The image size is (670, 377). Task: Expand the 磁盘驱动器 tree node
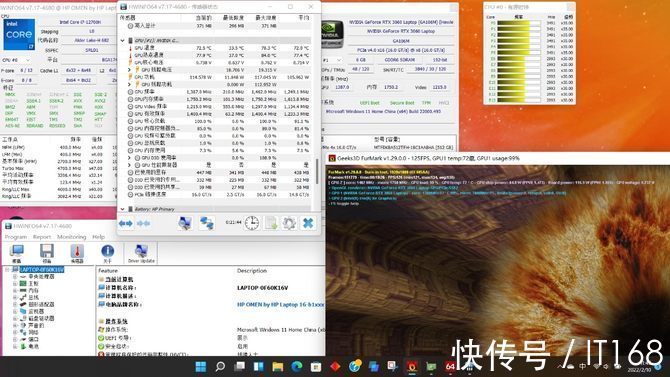[x=15, y=318]
